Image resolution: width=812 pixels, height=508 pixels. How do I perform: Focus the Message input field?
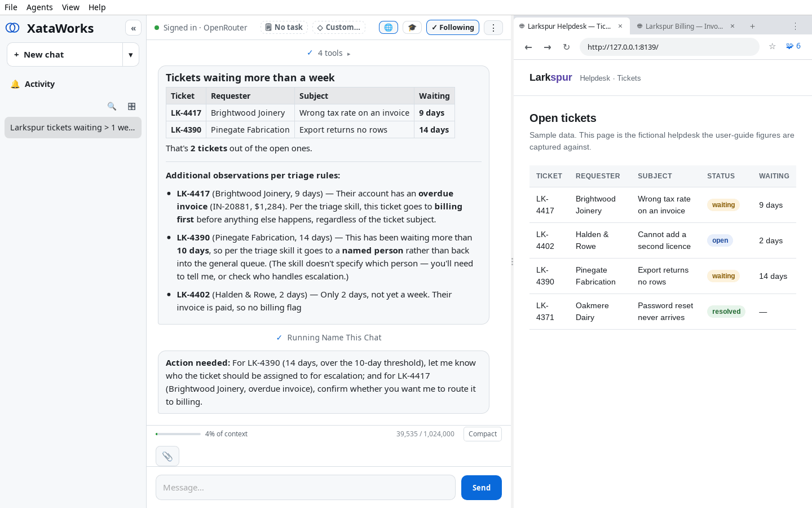(306, 488)
